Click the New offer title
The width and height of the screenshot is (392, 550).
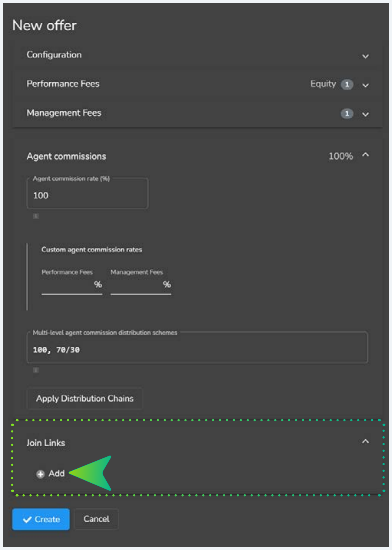[44, 25]
